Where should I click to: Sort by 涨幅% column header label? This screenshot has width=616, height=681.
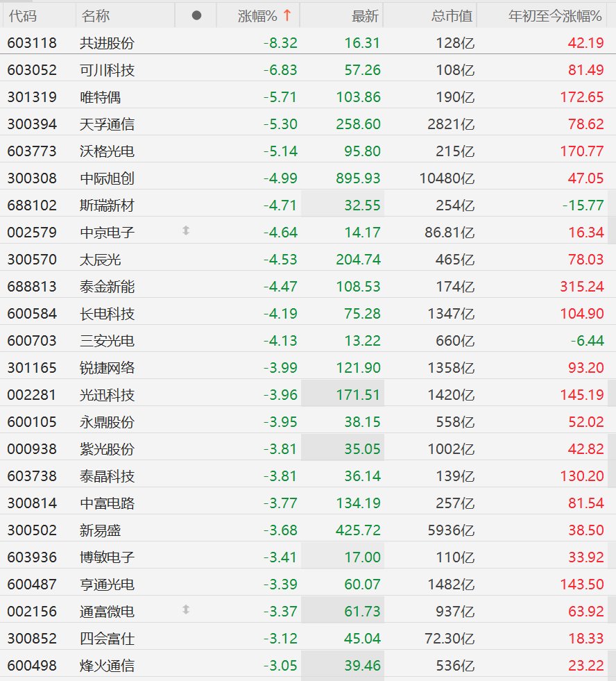[257, 16]
